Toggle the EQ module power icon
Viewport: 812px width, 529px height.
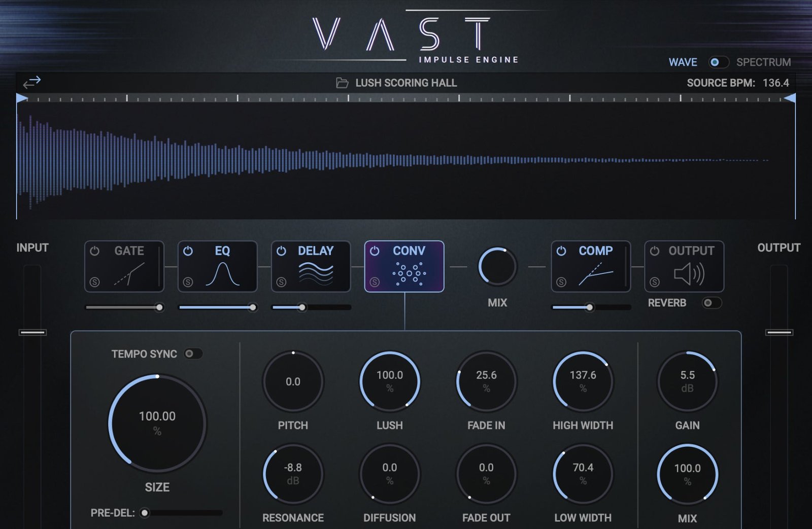pos(188,251)
